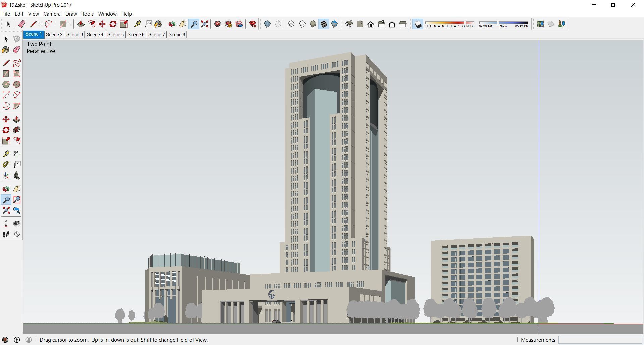Open the Window menu
Viewport: 644px width, 345px height.
click(x=107, y=14)
